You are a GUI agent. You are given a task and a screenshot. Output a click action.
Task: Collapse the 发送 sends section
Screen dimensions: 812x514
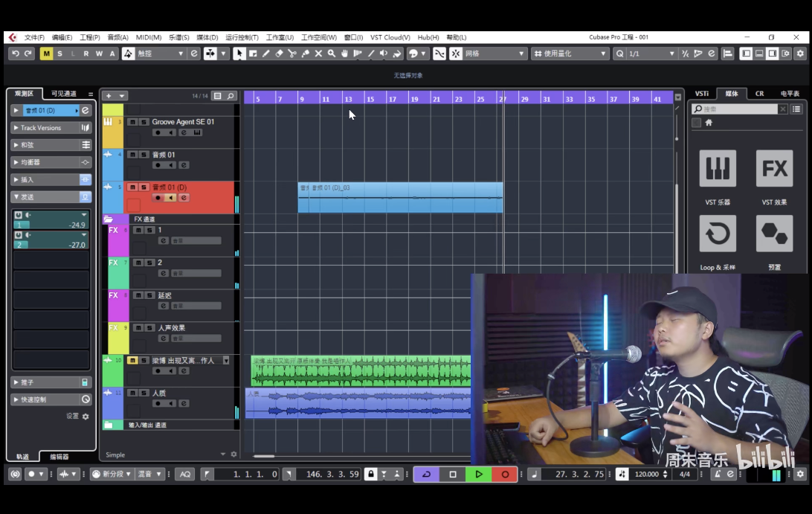coord(51,197)
